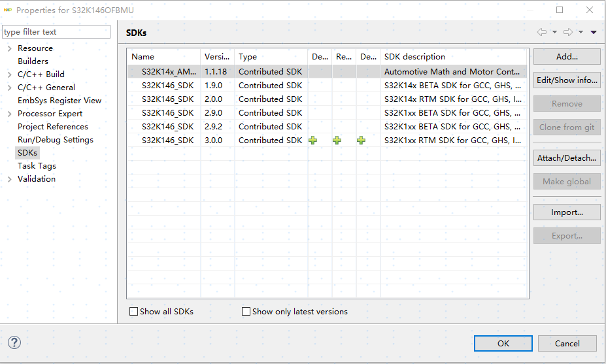Go back with the left arrow icon
The image size is (606, 364).
(542, 32)
